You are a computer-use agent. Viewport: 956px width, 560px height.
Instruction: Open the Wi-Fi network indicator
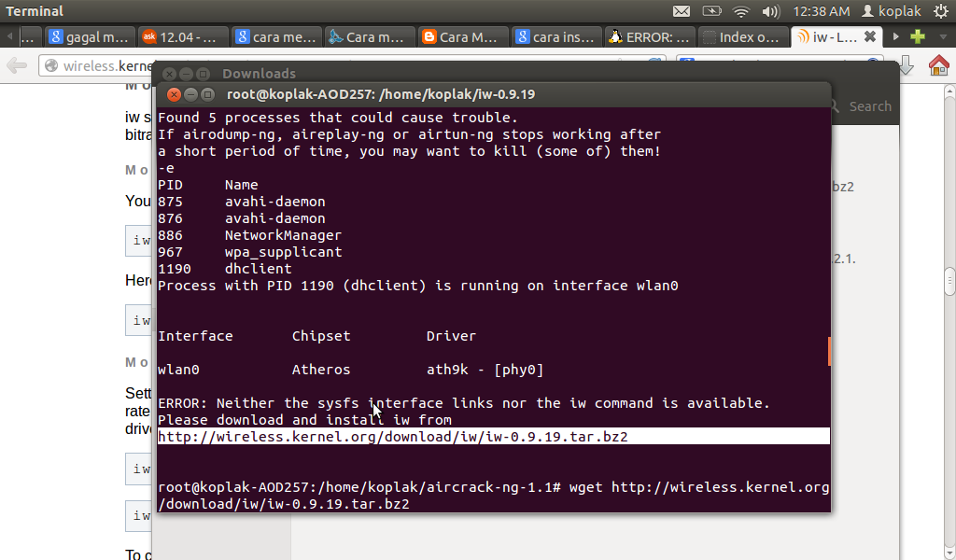pos(740,11)
